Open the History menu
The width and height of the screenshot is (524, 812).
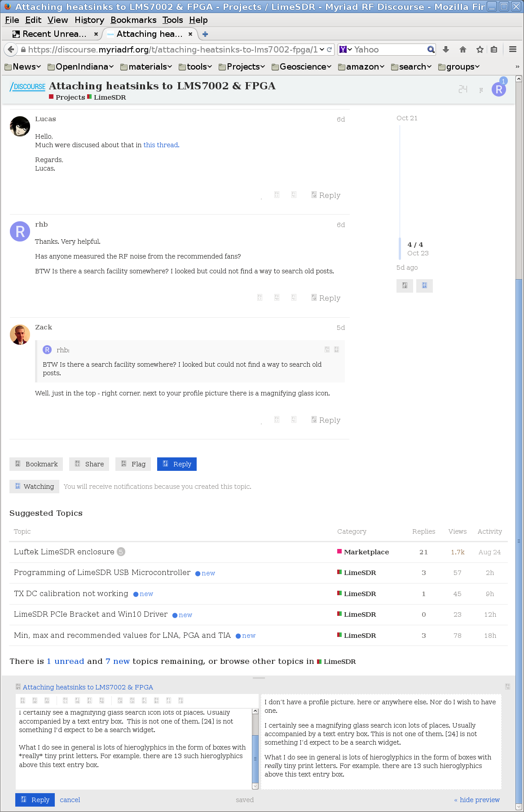click(89, 20)
